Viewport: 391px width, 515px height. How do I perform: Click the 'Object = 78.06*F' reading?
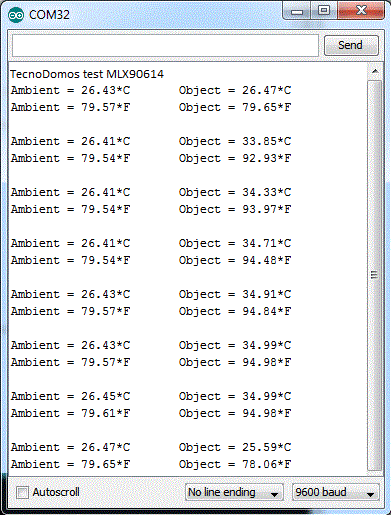pyautogui.click(x=235, y=464)
